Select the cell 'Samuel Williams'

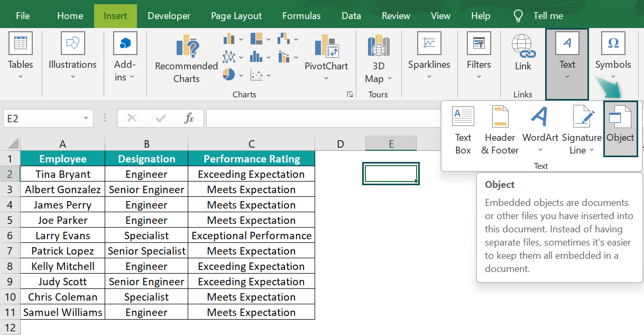(x=62, y=312)
